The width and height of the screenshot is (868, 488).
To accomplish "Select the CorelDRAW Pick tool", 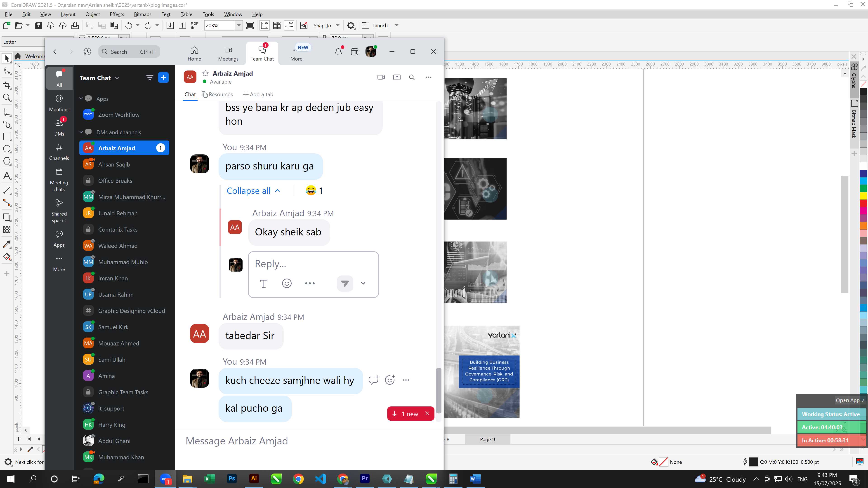I will tap(7, 58).
